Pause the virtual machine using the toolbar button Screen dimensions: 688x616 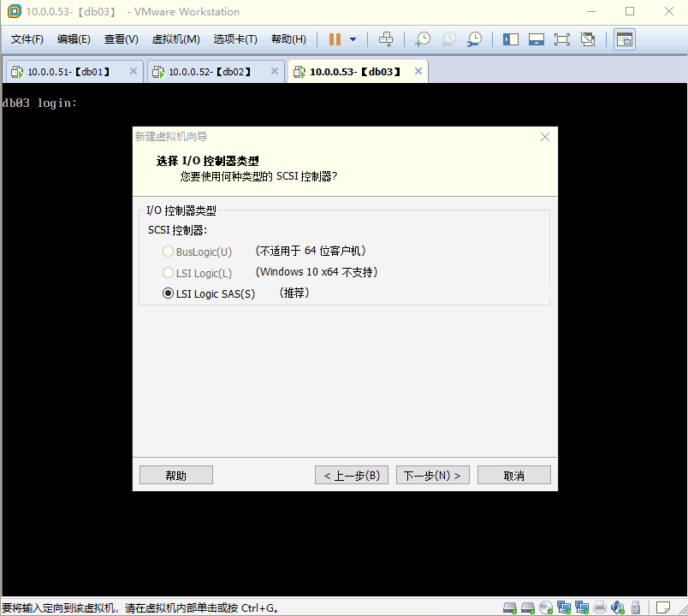335,39
